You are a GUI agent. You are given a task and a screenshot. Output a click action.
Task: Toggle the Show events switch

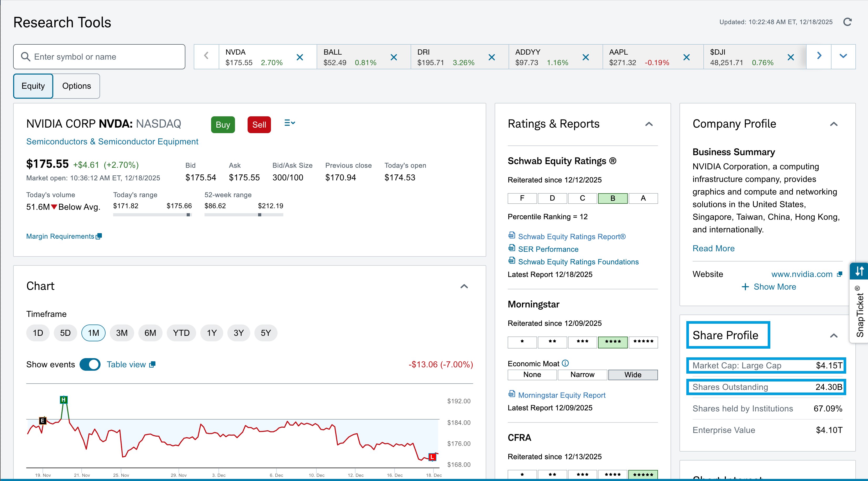coord(90,364)
